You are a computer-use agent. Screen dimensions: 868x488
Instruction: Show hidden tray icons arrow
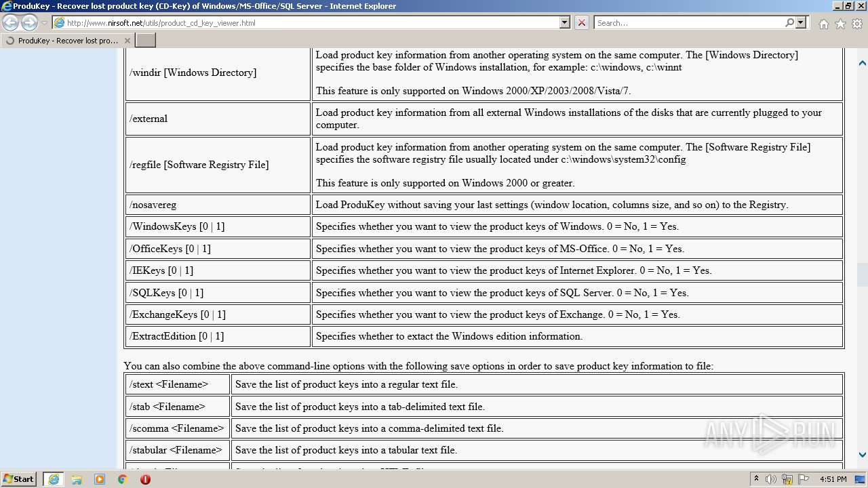click(x=756, y=479)
